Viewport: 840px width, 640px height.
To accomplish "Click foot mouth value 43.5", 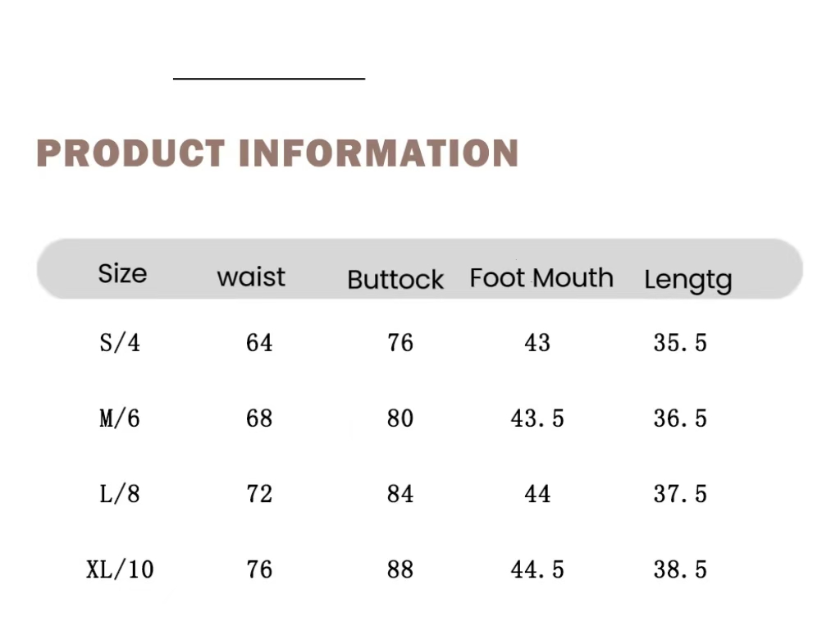I will (537, 418).
